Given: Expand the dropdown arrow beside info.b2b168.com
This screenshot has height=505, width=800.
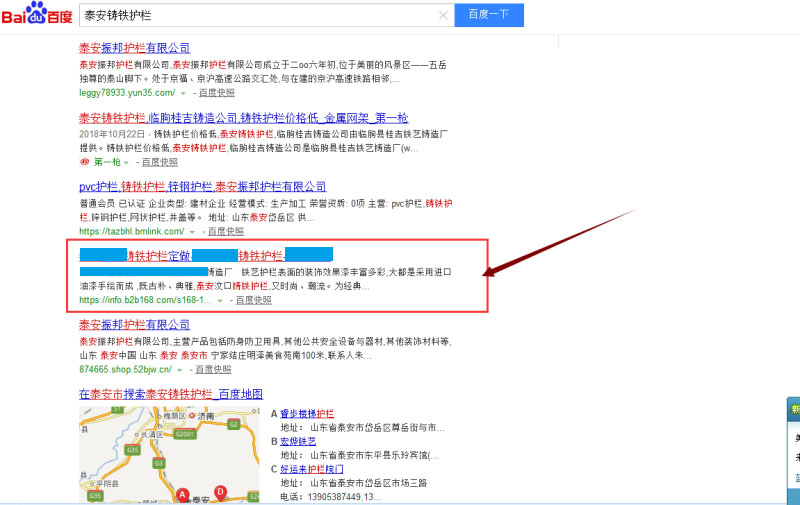Looking at the screenshot, I should (x=220, y=300).
